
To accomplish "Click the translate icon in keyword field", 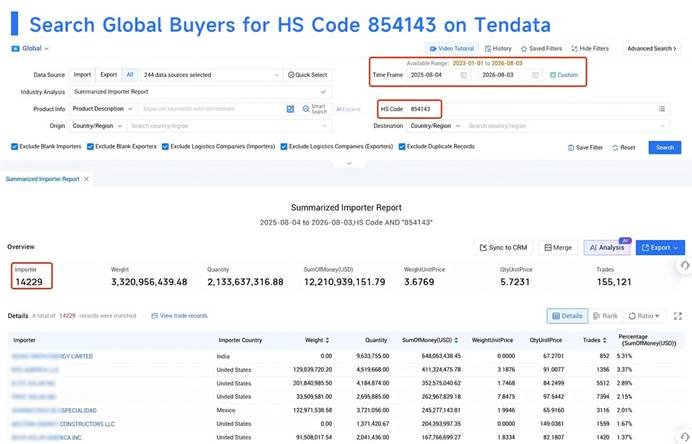I will [x=290, y=109].
